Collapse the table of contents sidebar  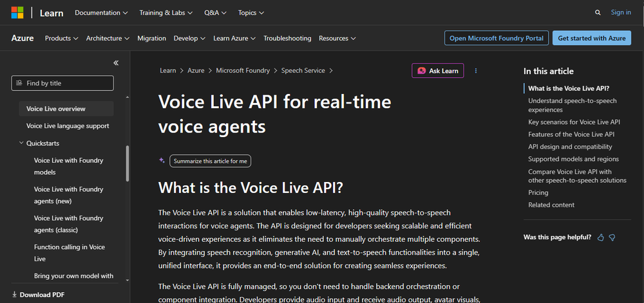pos(116,63)
